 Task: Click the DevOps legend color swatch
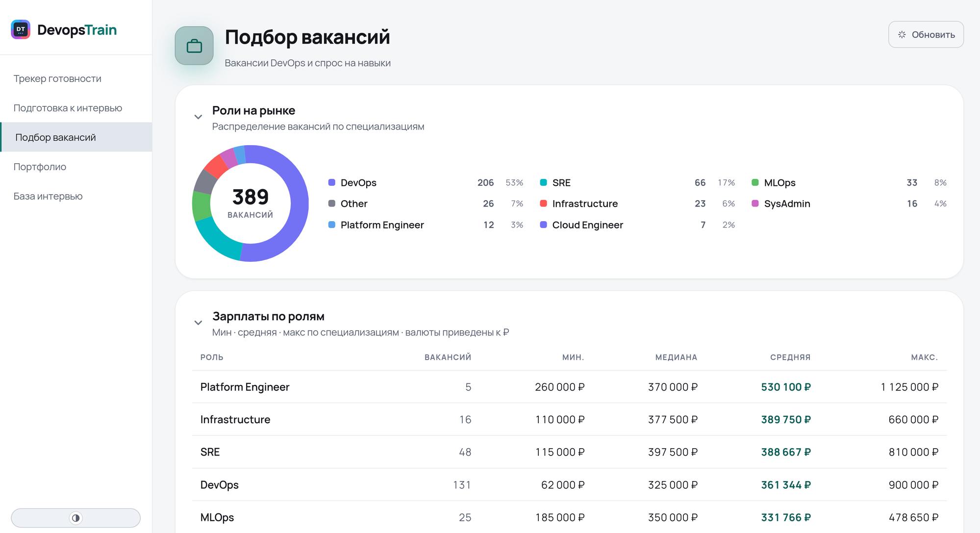[332, 182]
